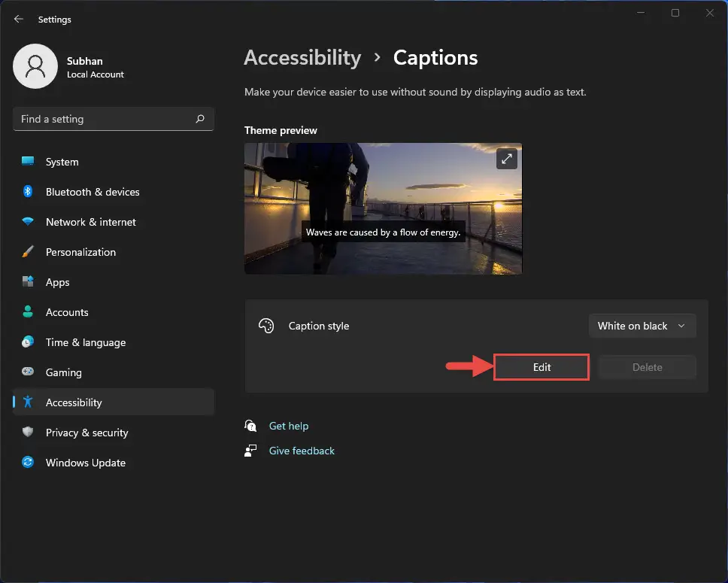Click the Accessibility figure icon
728x583 pixels.
click(28, 402)
